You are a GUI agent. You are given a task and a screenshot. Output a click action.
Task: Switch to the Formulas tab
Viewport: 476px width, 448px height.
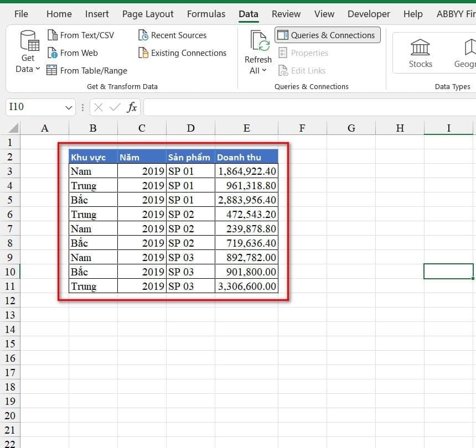pyautogui.click(x=206, y=14)
